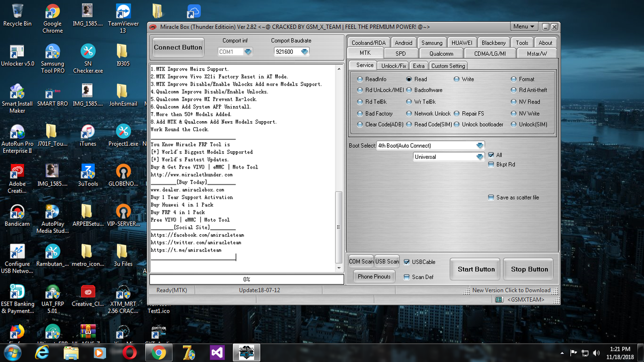Show hidden system tray icons arrow
The image size is (644, 362).
(561, 353)
